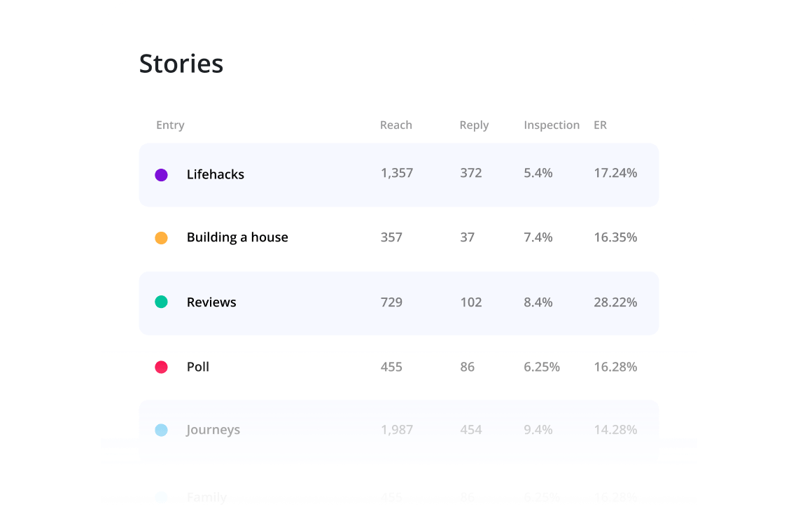Sort stories by the ER column
This screenshot has width=798, height=532.
[600, 125]
